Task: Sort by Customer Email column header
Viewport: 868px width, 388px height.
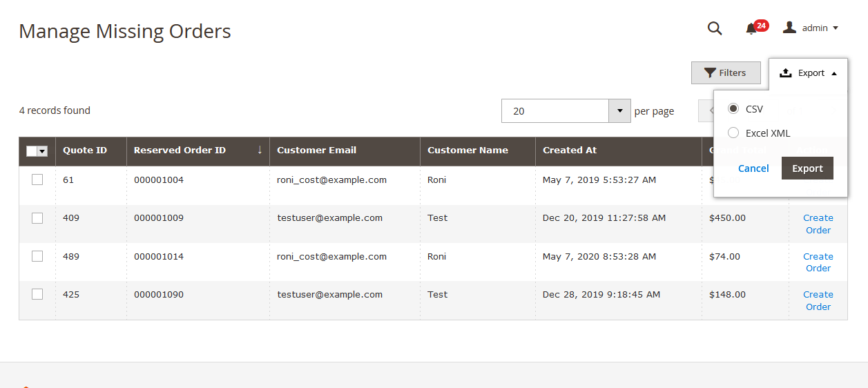Action: pos(316,150)
